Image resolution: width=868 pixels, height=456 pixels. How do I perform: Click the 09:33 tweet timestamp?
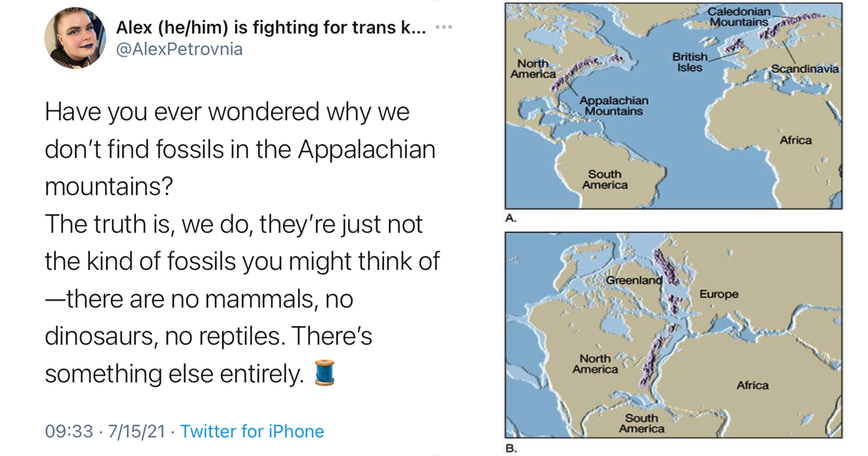(69, 431)
